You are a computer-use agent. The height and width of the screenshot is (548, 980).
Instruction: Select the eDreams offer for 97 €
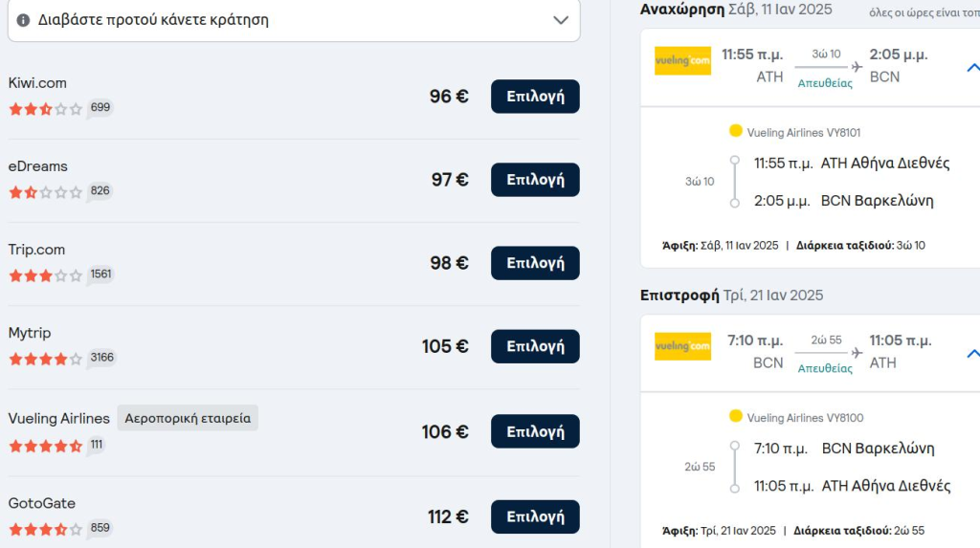point(535,180)
